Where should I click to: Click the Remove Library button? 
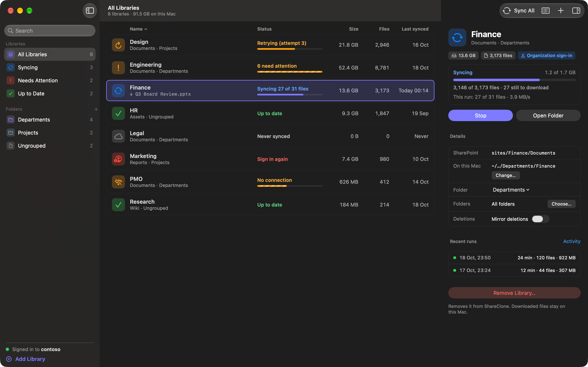[514, 293]
